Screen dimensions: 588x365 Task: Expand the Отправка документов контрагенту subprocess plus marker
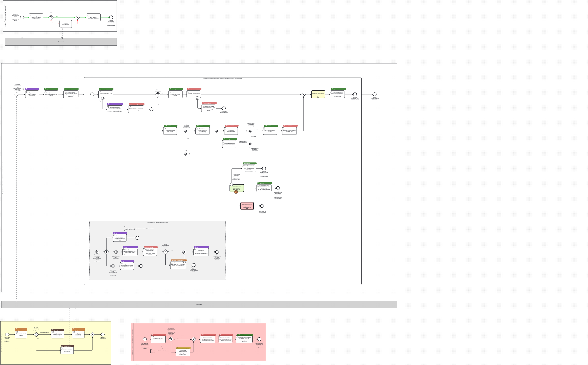tap(318, 97)
